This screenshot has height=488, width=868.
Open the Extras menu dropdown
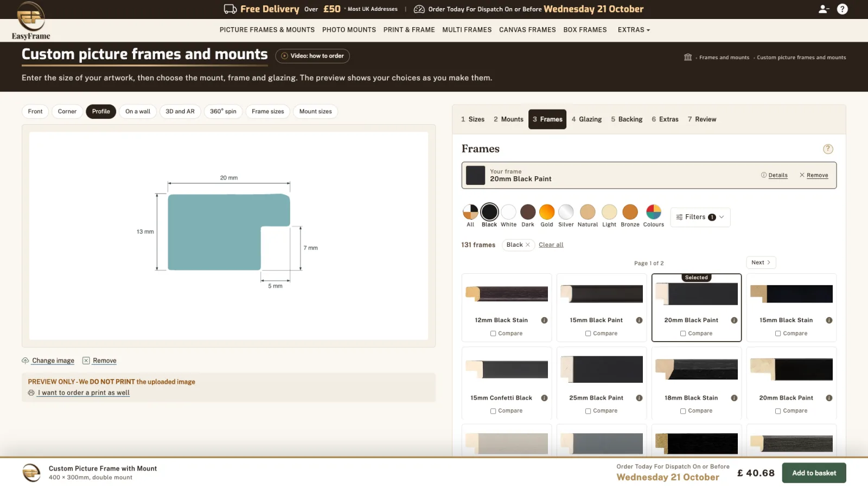pos(634,30)
